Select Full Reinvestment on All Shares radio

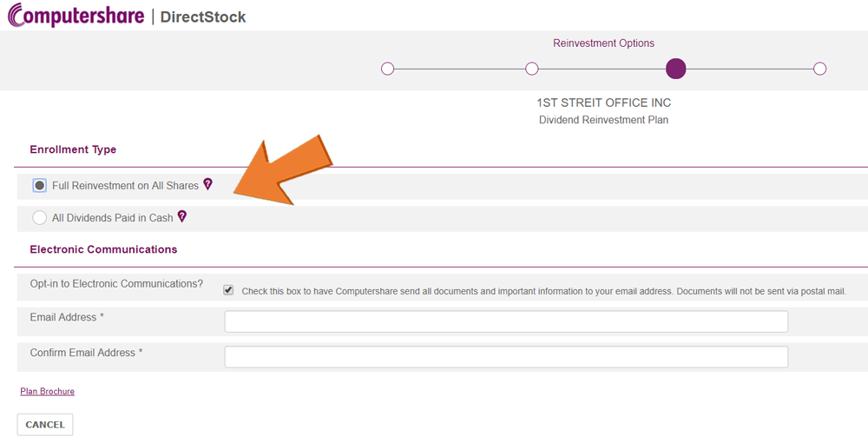(x=39, y=186)
